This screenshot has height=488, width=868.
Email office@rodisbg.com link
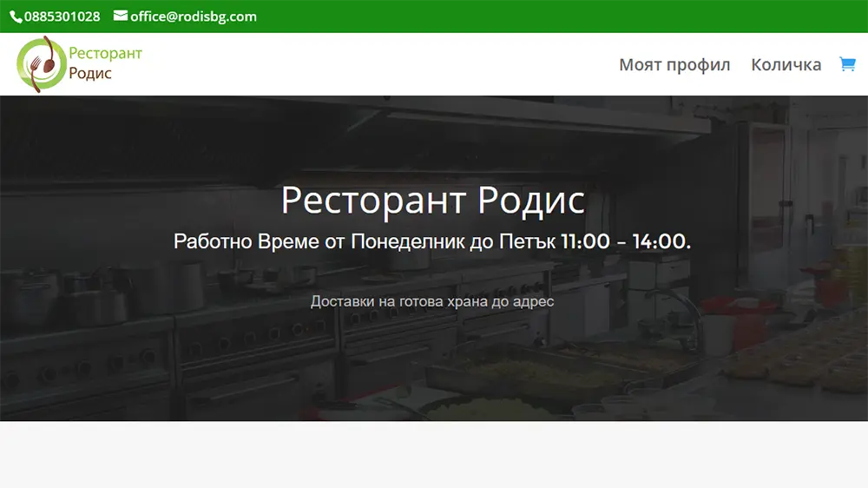pyautogui.click(x=194, y=16)
